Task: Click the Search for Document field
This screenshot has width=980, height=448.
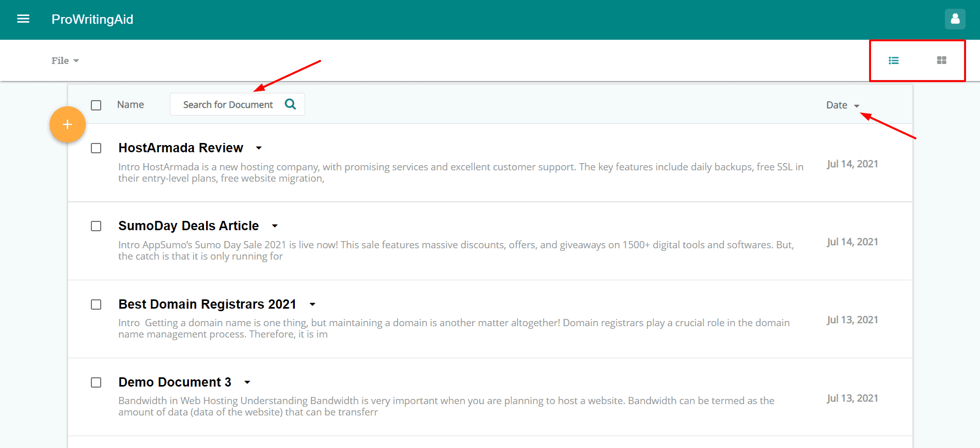Action: (x=238, y=104)
